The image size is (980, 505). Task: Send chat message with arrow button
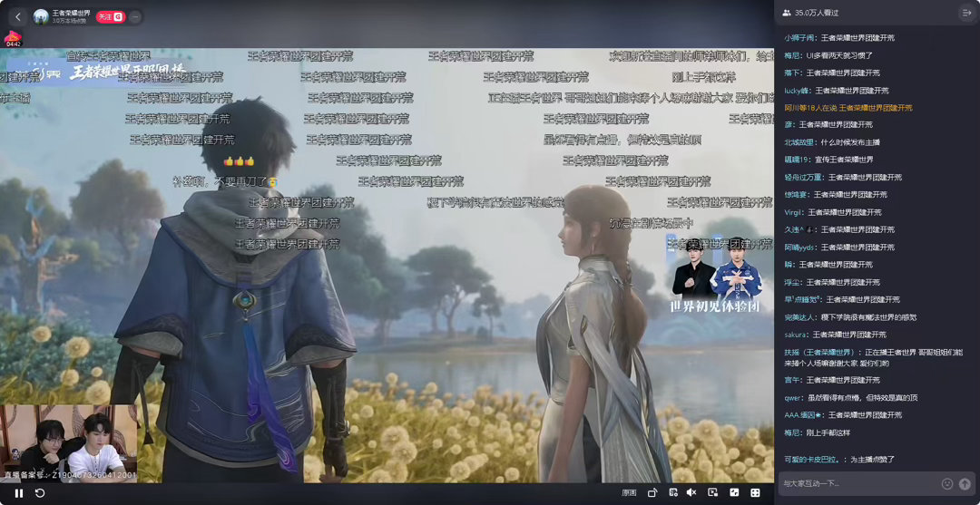click(x=965, y=484)
